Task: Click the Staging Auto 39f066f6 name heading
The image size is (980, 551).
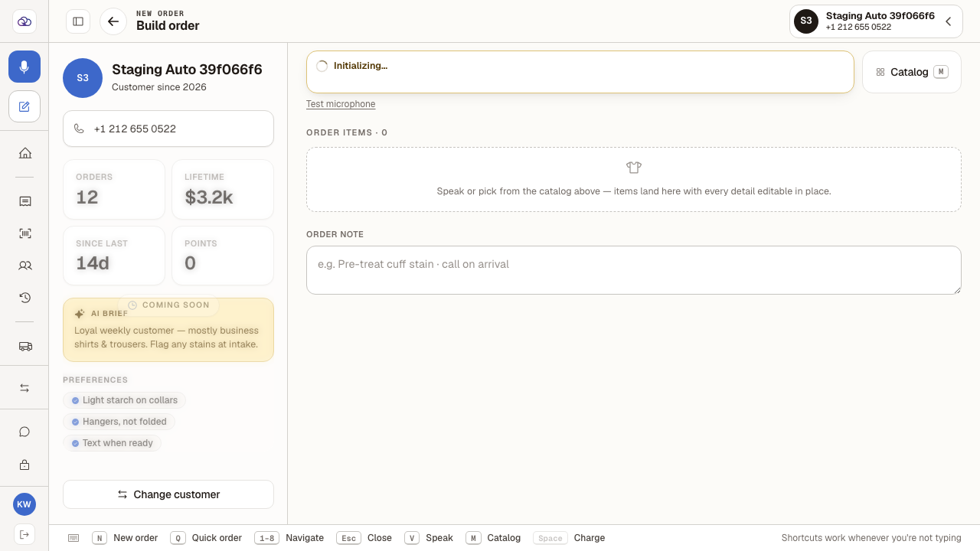Action: tap(187, 70)
